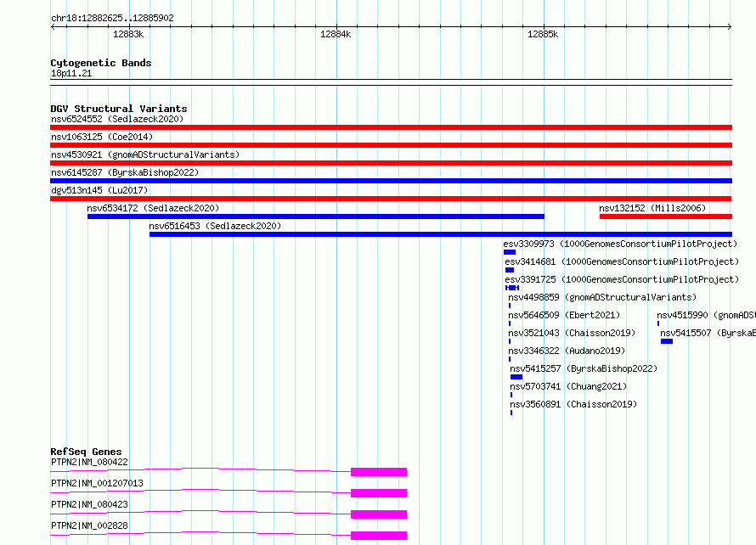Open the nsv5646509 (Ebert2021) label

click(564, 315)
